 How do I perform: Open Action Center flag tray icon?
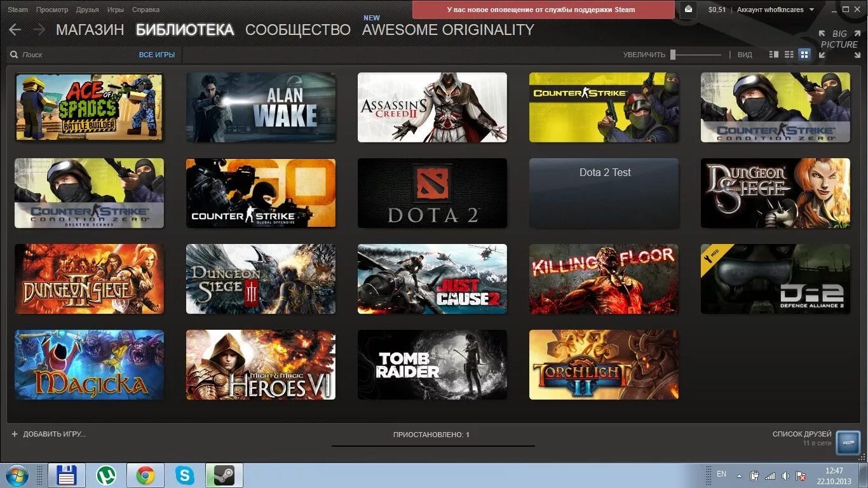pyautogui.click(x=801, y=475)
